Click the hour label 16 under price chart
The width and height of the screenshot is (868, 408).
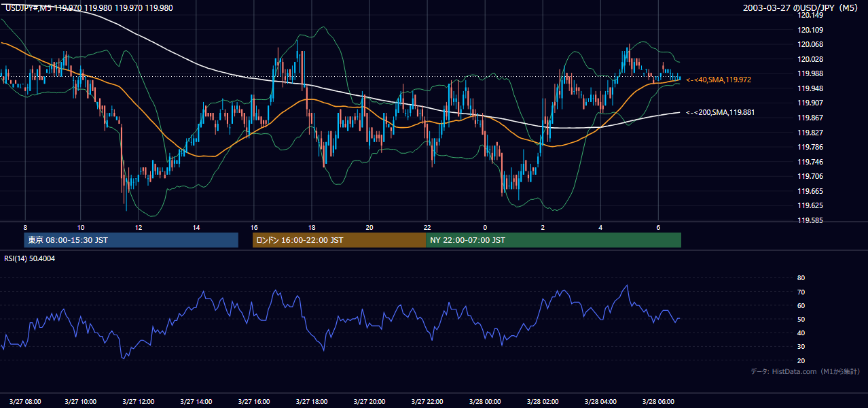point(254,226)
